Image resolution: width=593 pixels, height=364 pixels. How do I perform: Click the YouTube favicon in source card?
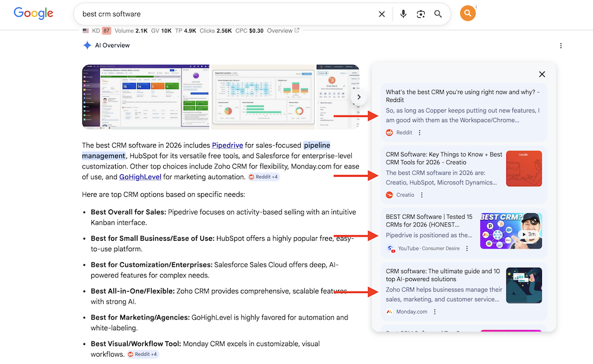coord(391,249)
